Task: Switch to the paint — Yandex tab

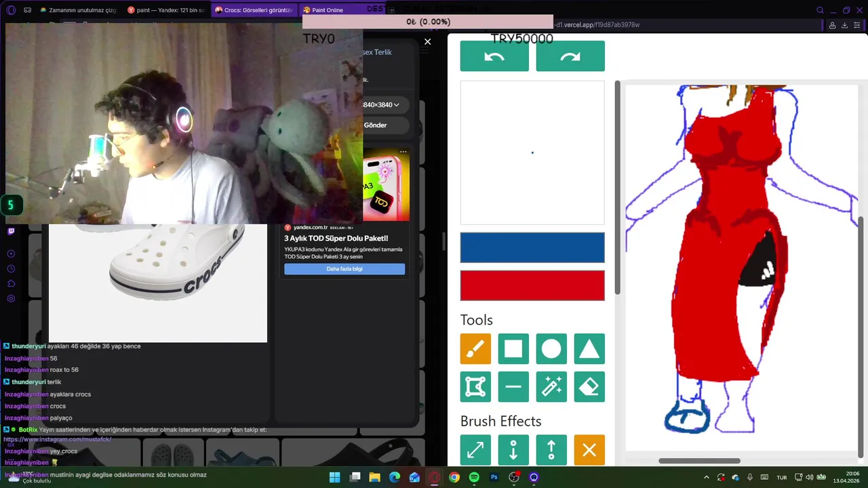Action: pos(166,10)
